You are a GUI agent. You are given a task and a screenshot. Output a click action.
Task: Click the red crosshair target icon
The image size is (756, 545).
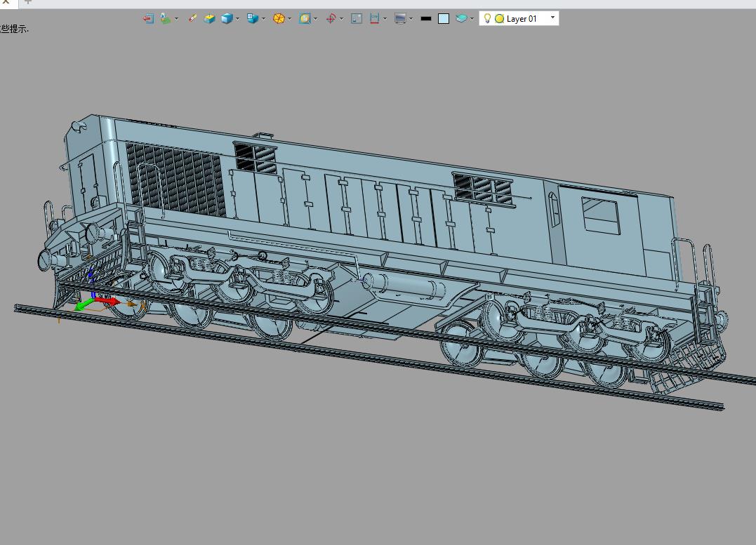pyautogui.click(x=331, y=19)
